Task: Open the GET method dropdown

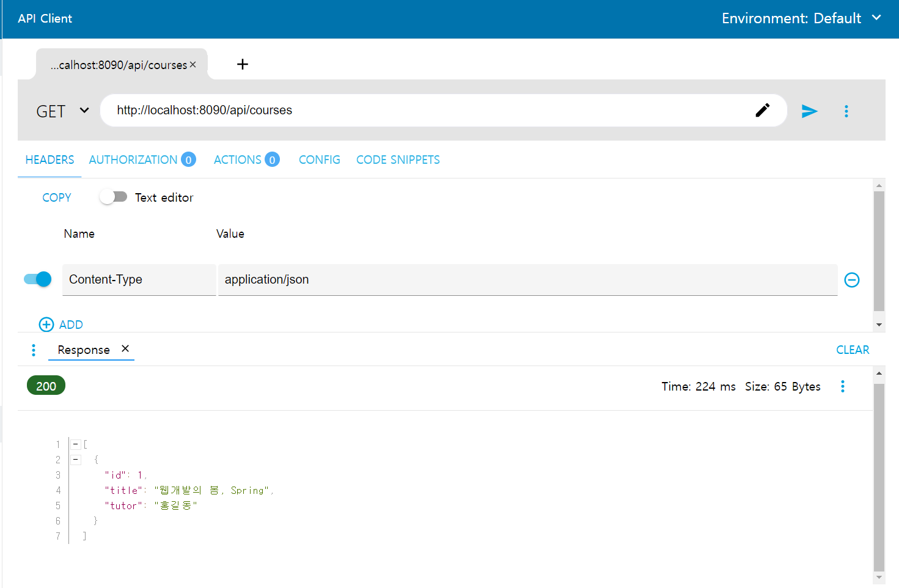Action: 63,111
